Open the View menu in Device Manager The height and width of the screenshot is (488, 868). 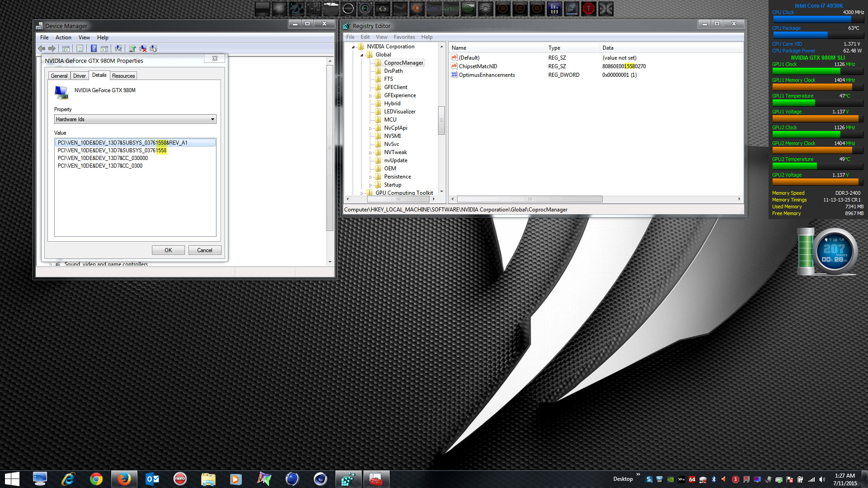(84, 38)
